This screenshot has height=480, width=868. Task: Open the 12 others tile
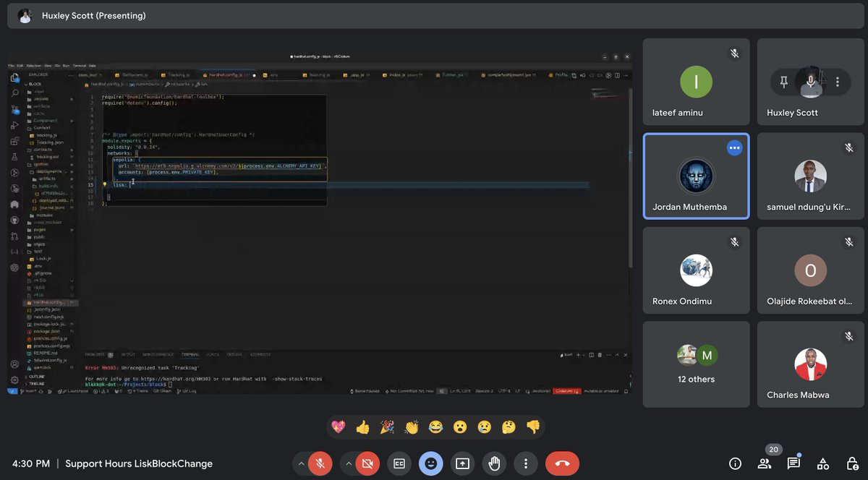click(x=696, y=364)
